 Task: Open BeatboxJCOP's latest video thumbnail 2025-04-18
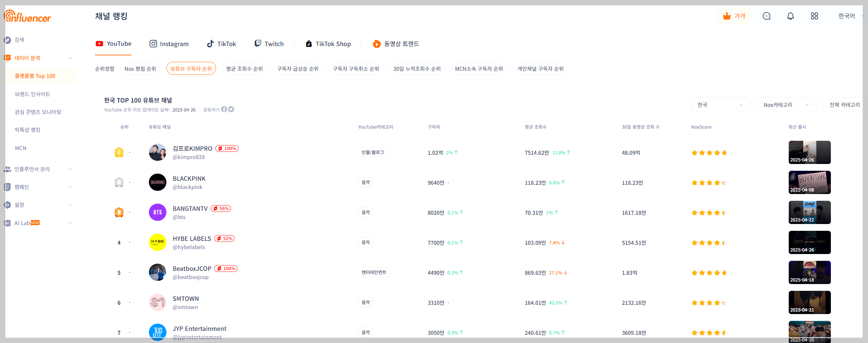pyautogui.click(x=809, y=272)
